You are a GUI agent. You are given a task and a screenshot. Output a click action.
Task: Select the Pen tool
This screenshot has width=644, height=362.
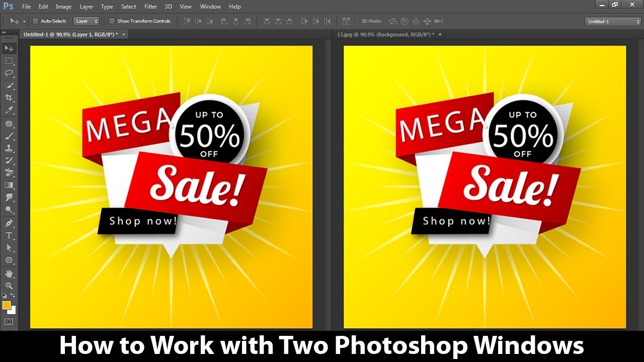(9, 223)
